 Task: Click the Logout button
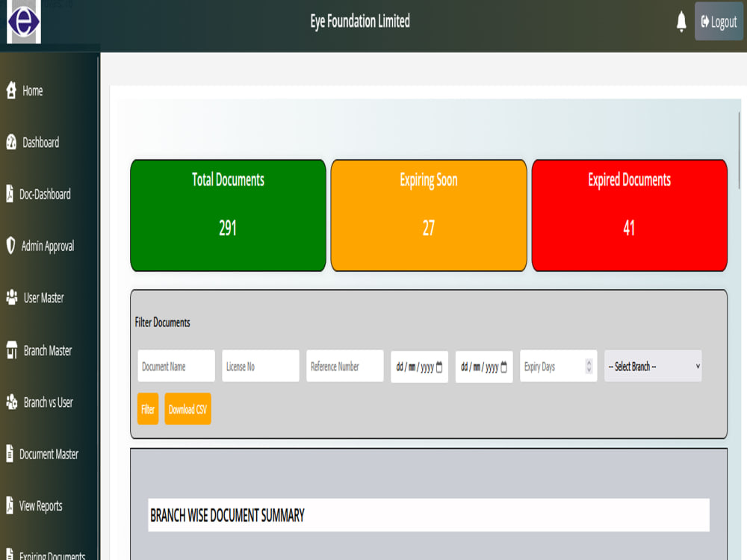(719, 22)
